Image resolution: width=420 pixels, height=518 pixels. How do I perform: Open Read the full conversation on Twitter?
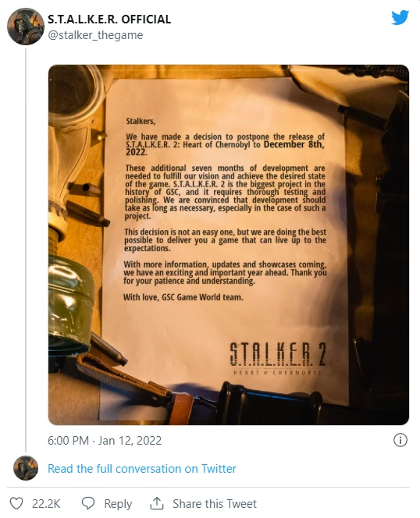[142, 468]
